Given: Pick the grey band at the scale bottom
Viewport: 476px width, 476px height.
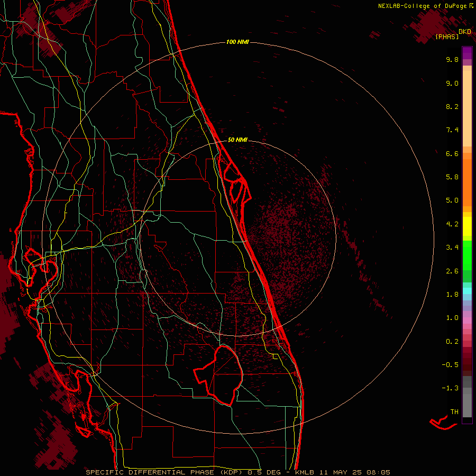Looking at the screenshot, I should pos(467,404).
